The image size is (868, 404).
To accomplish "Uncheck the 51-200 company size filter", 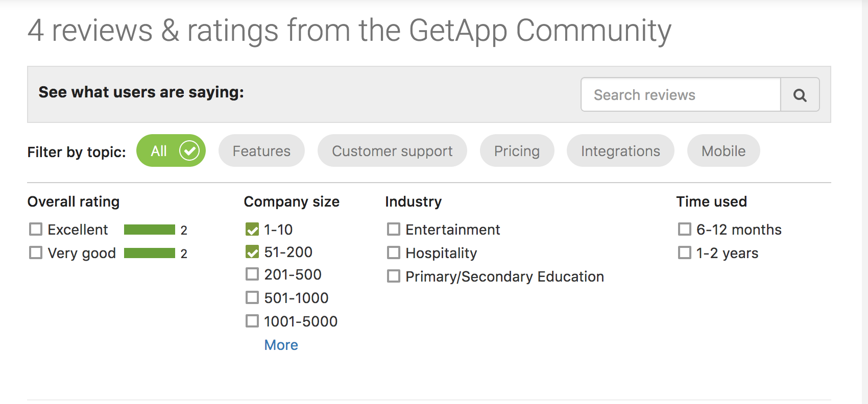I will coord(252,251).
